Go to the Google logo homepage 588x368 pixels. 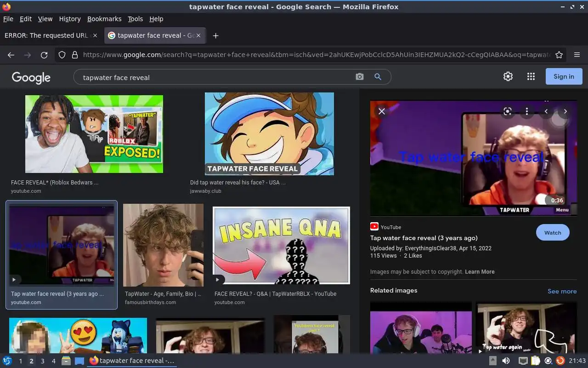(31, 77)
